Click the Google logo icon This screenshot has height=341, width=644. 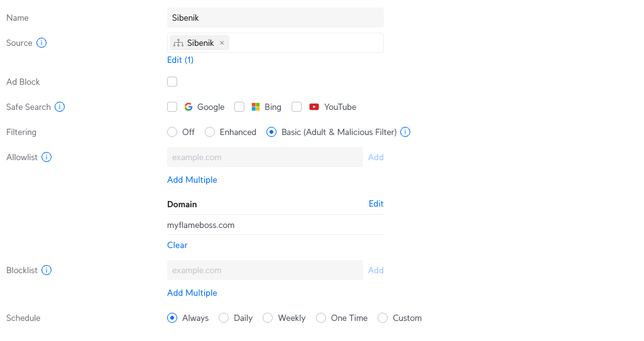(x=188, y=107)
